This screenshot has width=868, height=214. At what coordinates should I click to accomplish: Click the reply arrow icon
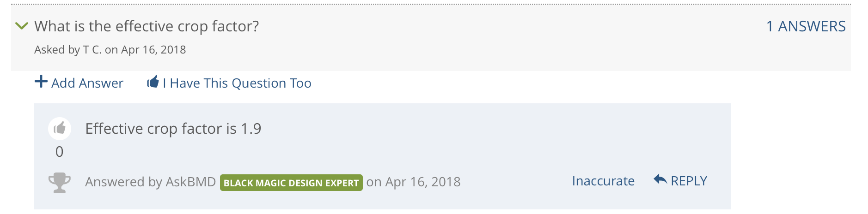tap(660, 179)
